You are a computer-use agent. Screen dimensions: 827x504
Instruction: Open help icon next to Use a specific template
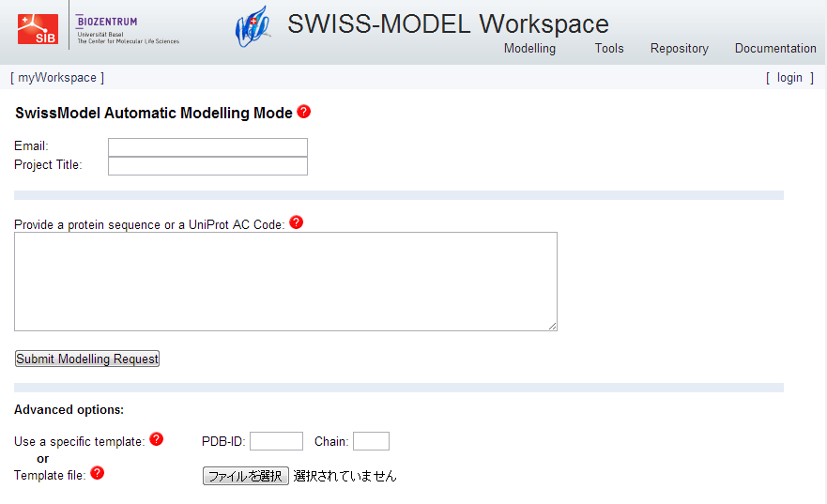(156, 439)
